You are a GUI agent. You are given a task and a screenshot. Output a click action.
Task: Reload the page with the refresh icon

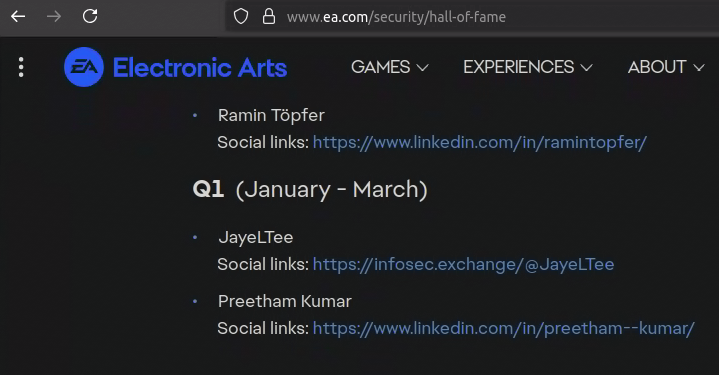point(90,17)
